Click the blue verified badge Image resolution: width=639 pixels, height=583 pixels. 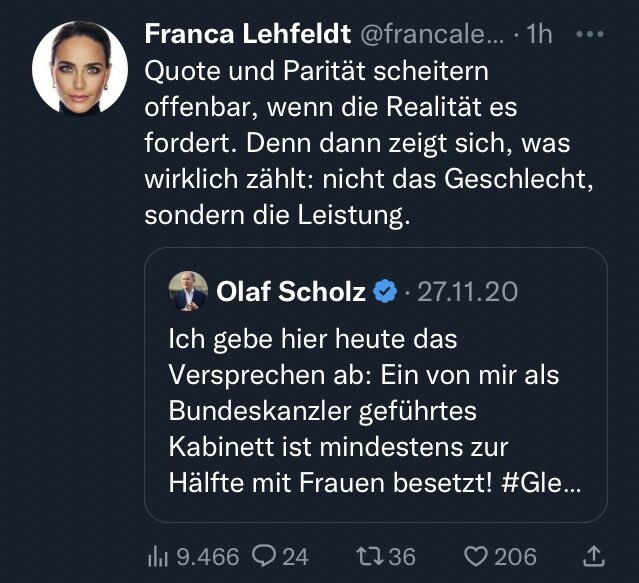point(385,292)
